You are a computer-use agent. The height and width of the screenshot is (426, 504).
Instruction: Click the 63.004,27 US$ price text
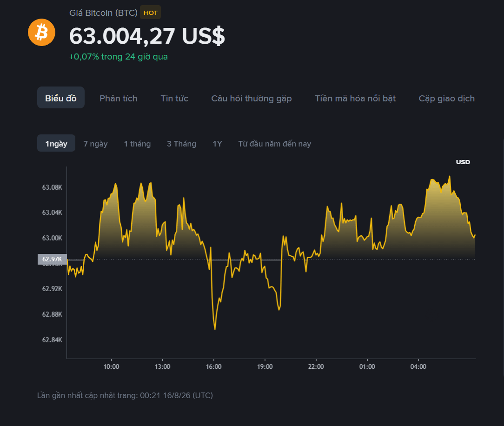point(147,36)
